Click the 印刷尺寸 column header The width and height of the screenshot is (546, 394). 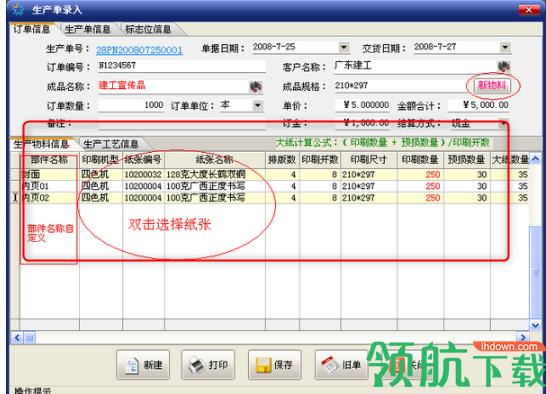[369, 160]
